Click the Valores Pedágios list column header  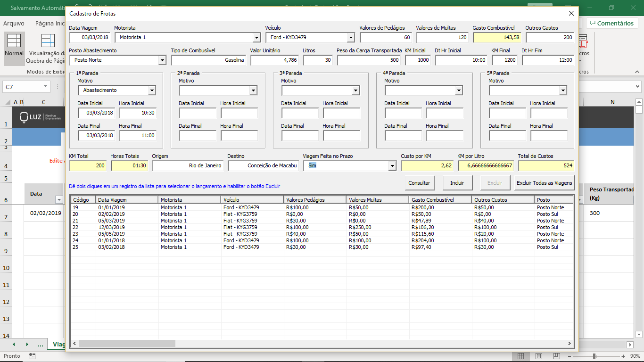coord(315,200)
